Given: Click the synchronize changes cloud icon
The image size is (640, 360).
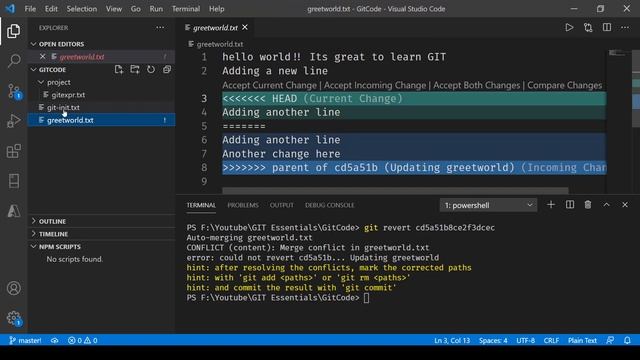Looking at the screenshot, I should click(x=54, y=340).
